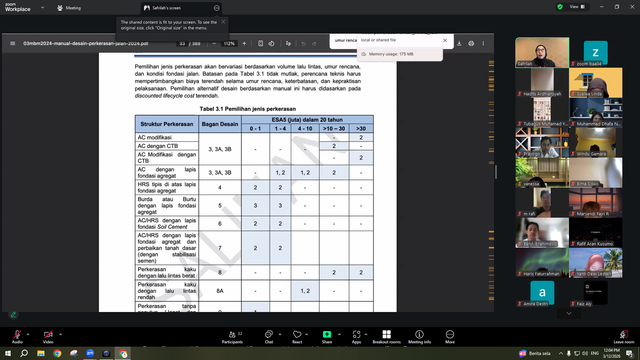Screen dimensions: 640x360
Task: Click the green Share screen button
Action: coord(327,334)
